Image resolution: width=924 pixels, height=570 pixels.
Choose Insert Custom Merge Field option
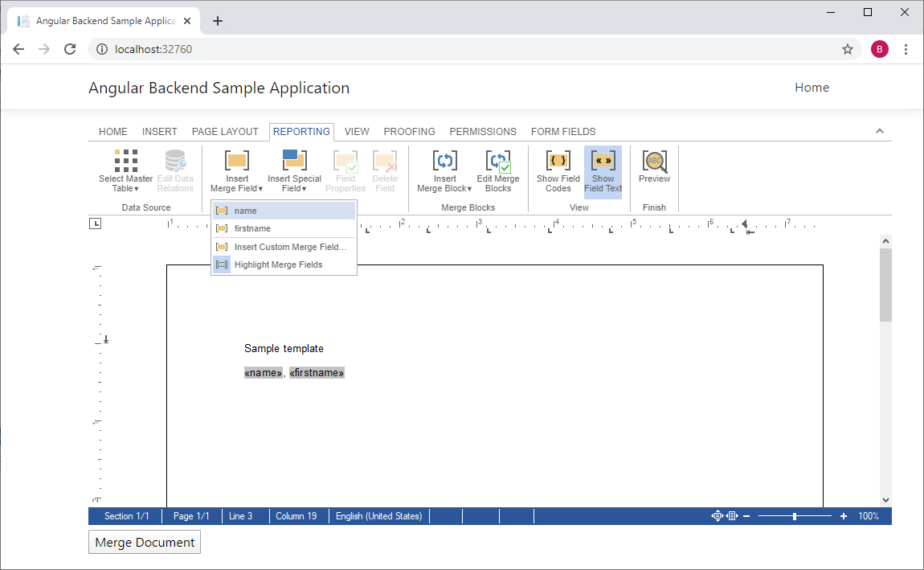tap(284, 247)
